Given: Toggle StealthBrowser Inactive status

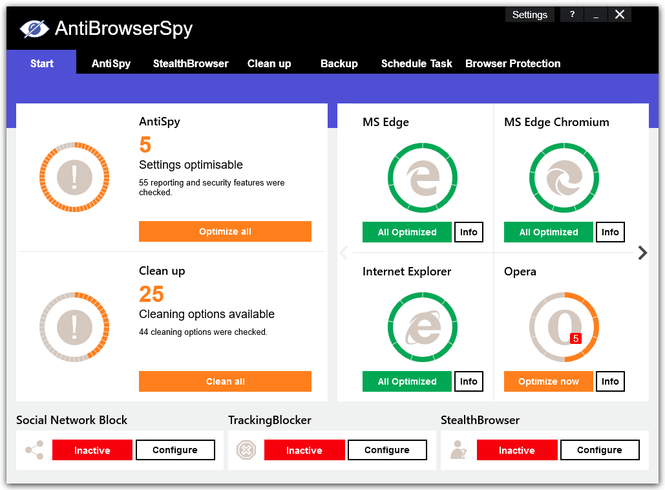Looking at the screenshot, I should [x=517, y=450].
